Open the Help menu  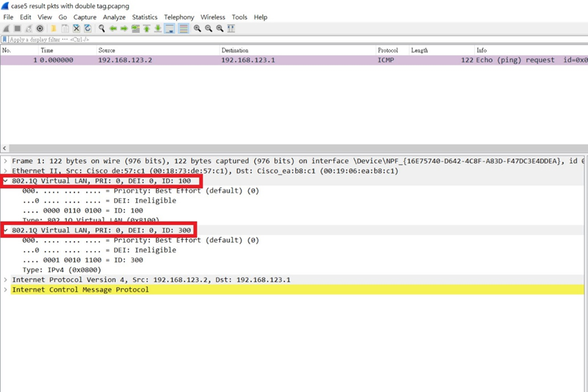pos(261,17)
